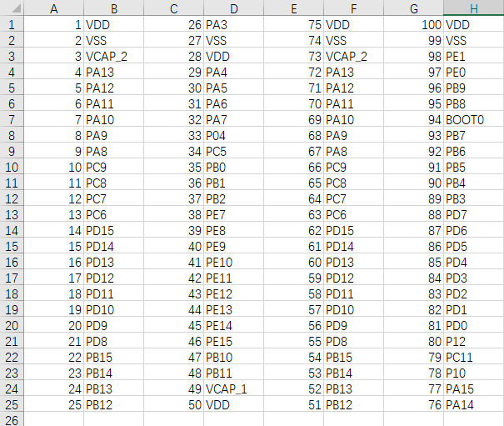Image resolution: width=504 pixels, height=426 pixels.
Task: Select row 1 header
Action: tap(12, 25)
